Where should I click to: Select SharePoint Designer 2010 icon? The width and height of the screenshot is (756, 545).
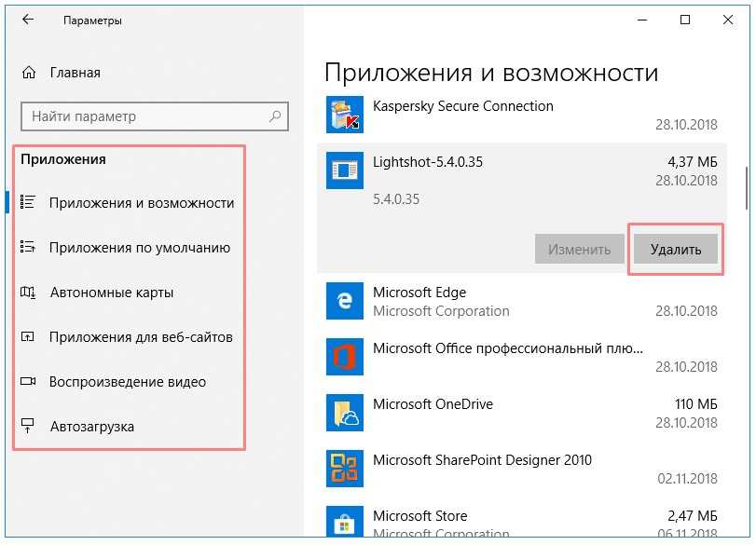click(345, 469)
